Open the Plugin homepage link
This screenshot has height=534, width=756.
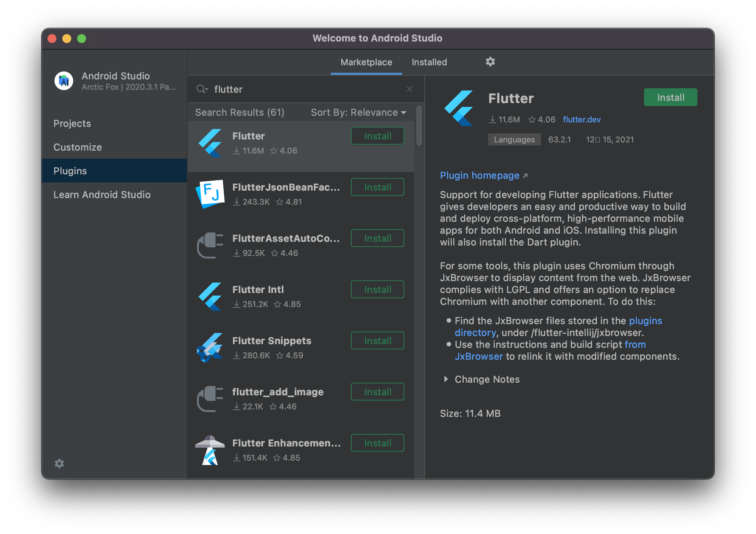point(480,175)
